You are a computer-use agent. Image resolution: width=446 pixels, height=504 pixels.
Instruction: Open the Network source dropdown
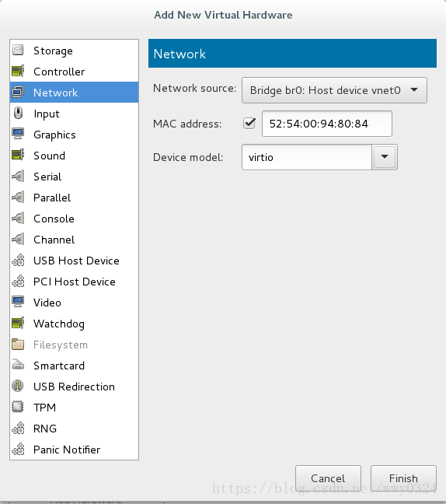(x=334, y=90)
